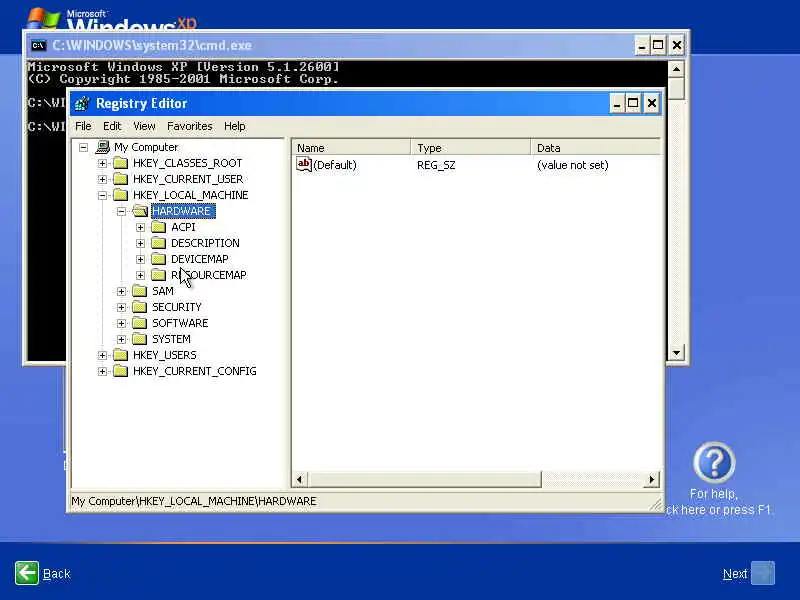Click the blue help question mark icon

[x=714, y=462]
